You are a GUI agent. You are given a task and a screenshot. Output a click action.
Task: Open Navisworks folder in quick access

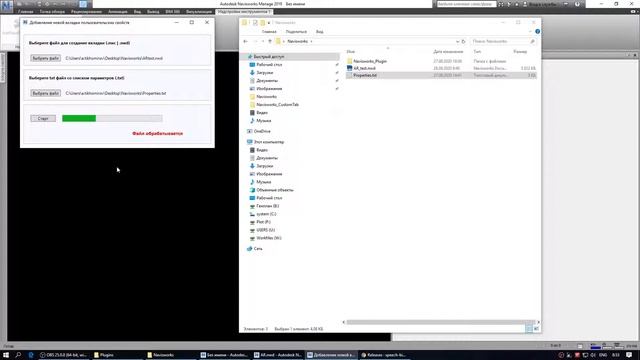[x=267, y=97]
